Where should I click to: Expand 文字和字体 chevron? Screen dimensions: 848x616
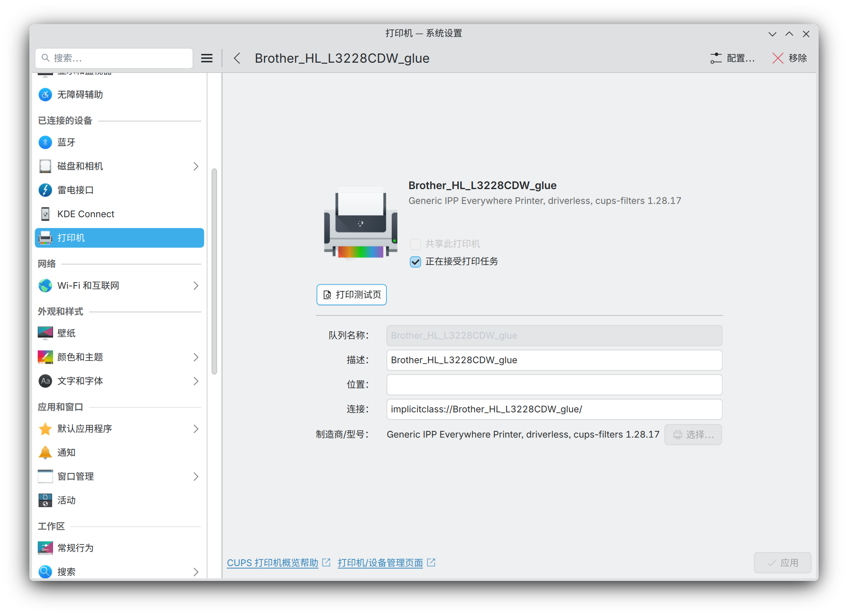click(196, 381)
